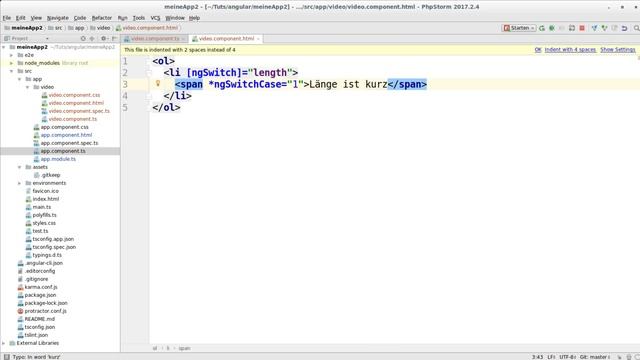Screen dimensions: 640x360
Task: Switch to video.component.html tab
Action: [x=227, y=39]
